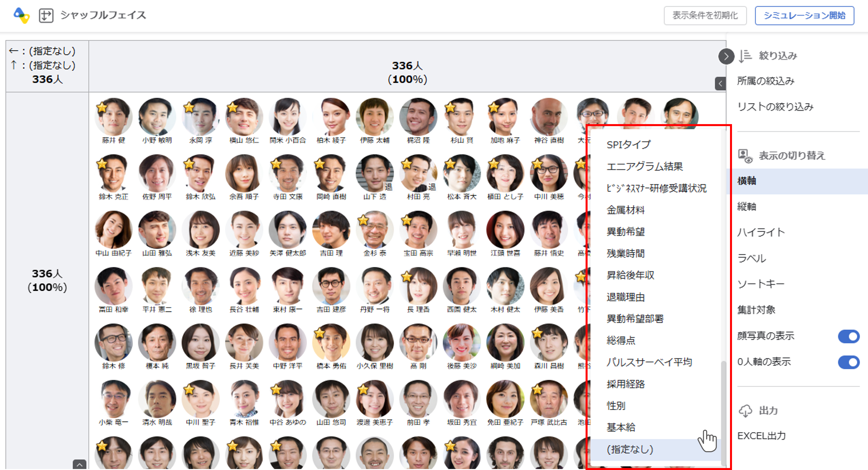Expand the bottom up-chevron handle

(x=79, y=465)
